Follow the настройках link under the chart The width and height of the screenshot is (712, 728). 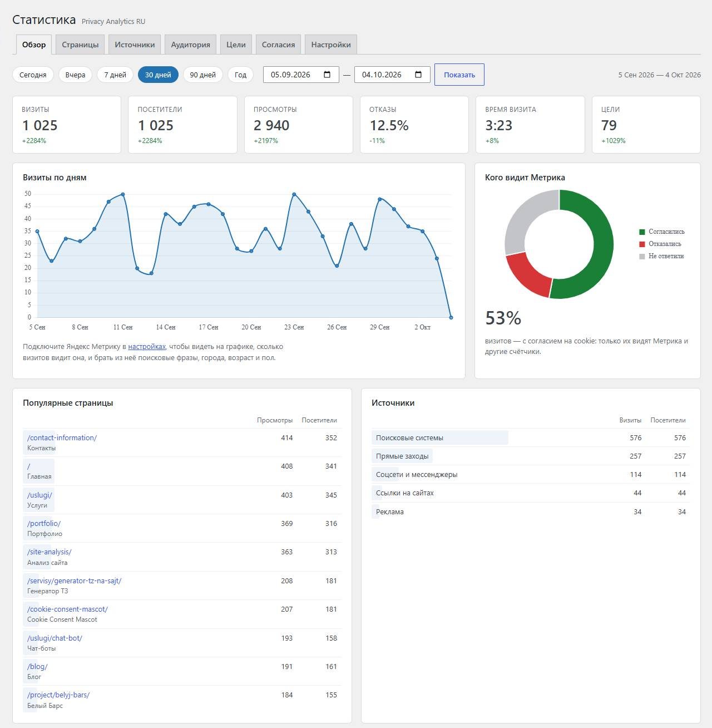(x=147, y=347)
